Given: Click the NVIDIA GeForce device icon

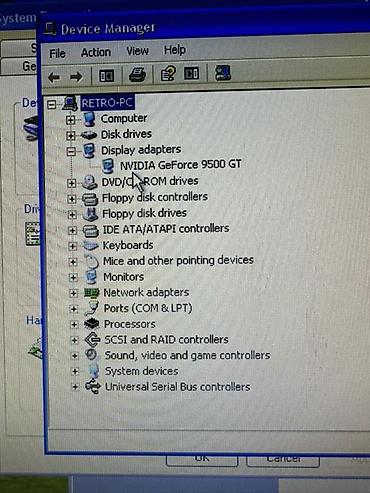Looking at the screenshot, I should pos(108,166).
